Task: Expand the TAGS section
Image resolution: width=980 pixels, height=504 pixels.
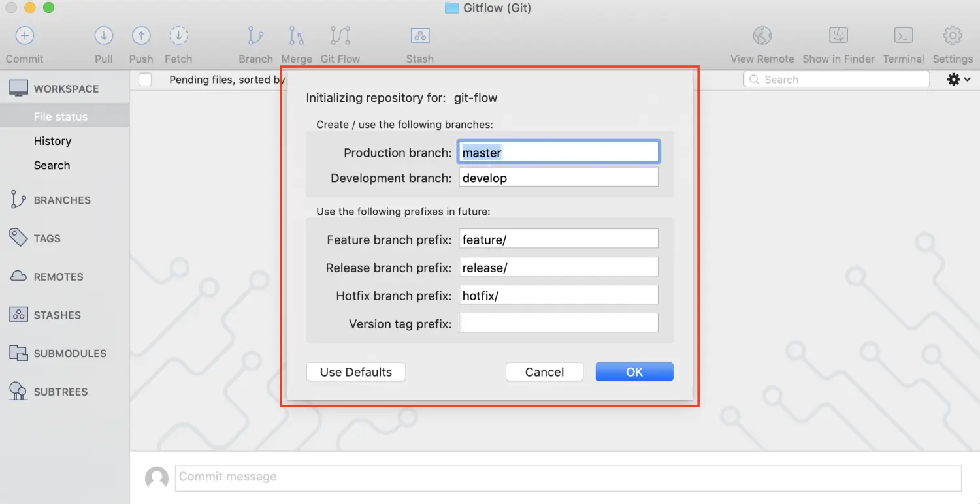Action: [x=47, y=238]
